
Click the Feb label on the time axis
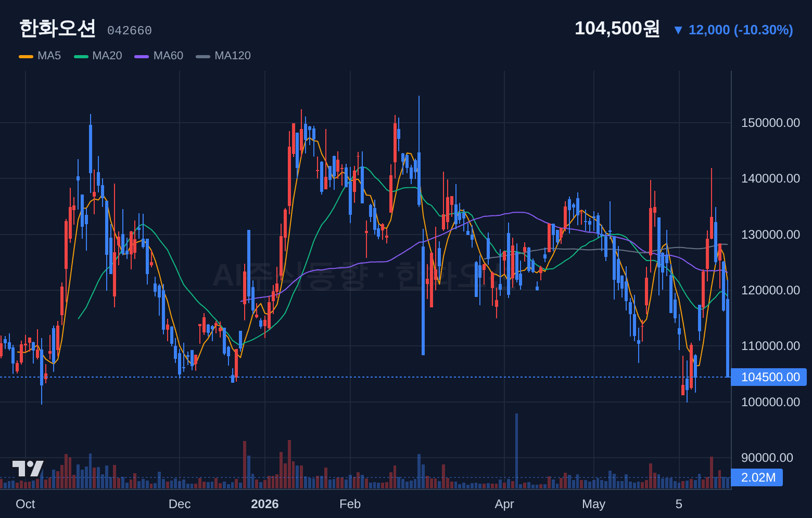pos(350,504)
